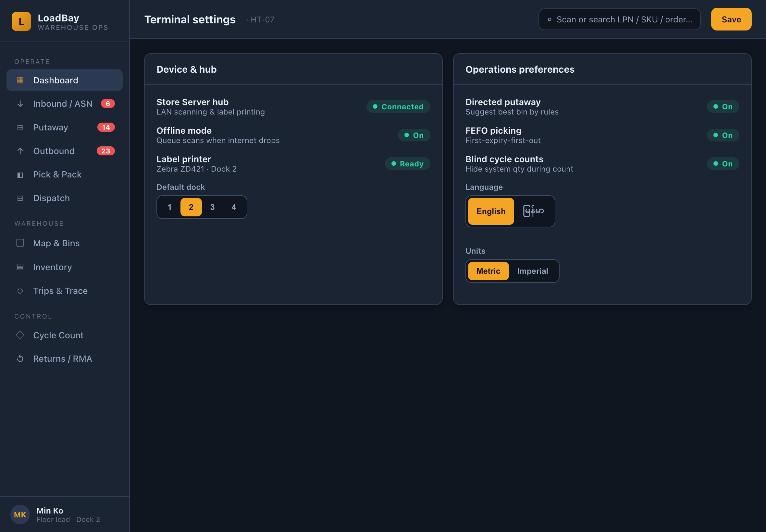
Task: Click the Inbound badge showing 6
Action: (x=108, y=104)
